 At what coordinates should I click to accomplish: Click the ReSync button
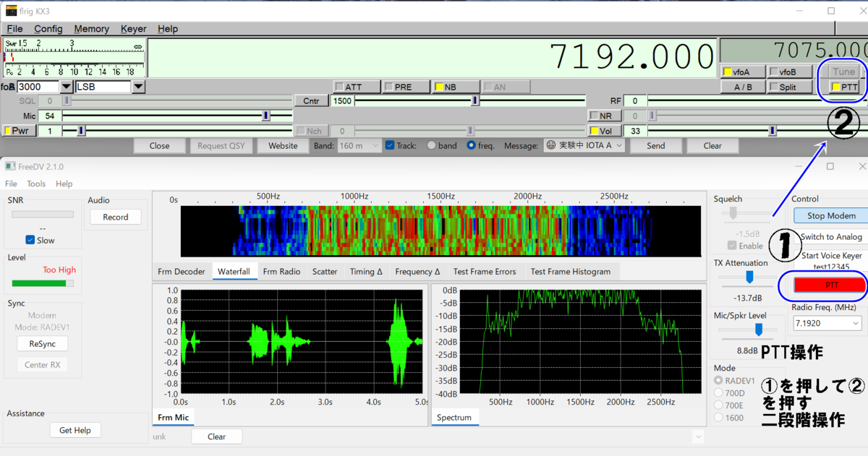click(43, 343)
